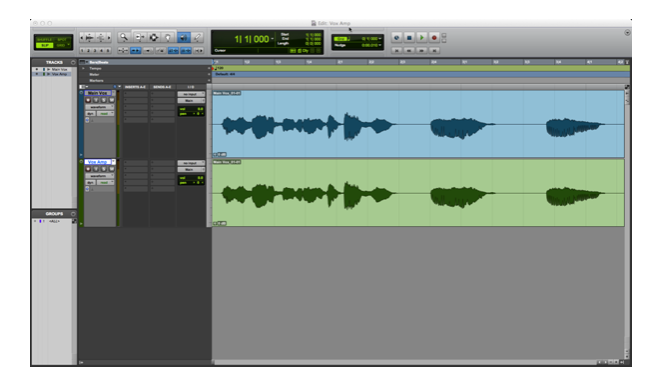
Task: Toggle Tab to Transients button
Action: (135, 51)
